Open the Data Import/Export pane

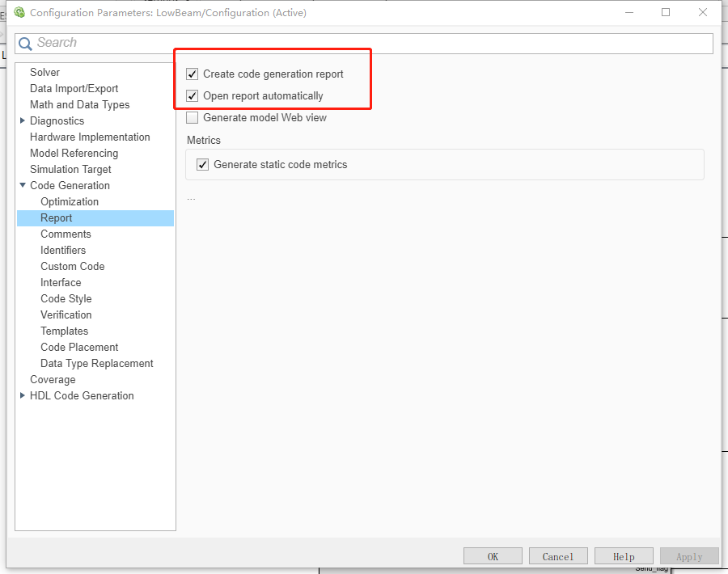(74, 89)
